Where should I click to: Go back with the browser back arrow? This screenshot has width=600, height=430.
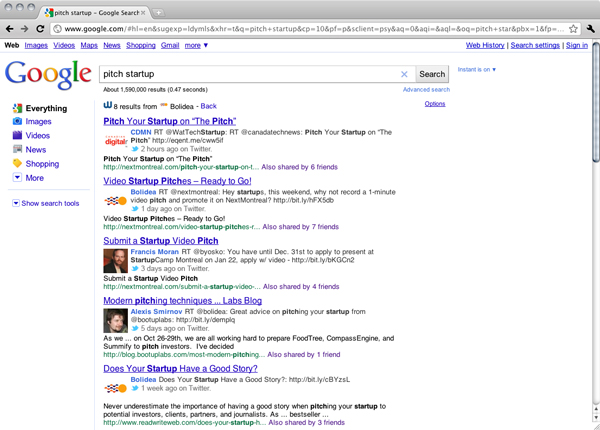pyautogui.click(x=10, y=29)
